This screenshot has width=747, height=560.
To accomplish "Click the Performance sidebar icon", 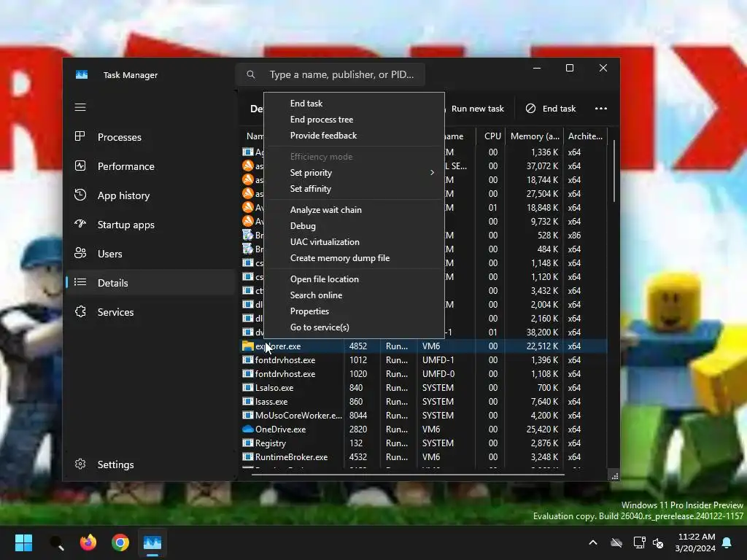I will pyautogui.click(x=80, y=166).
